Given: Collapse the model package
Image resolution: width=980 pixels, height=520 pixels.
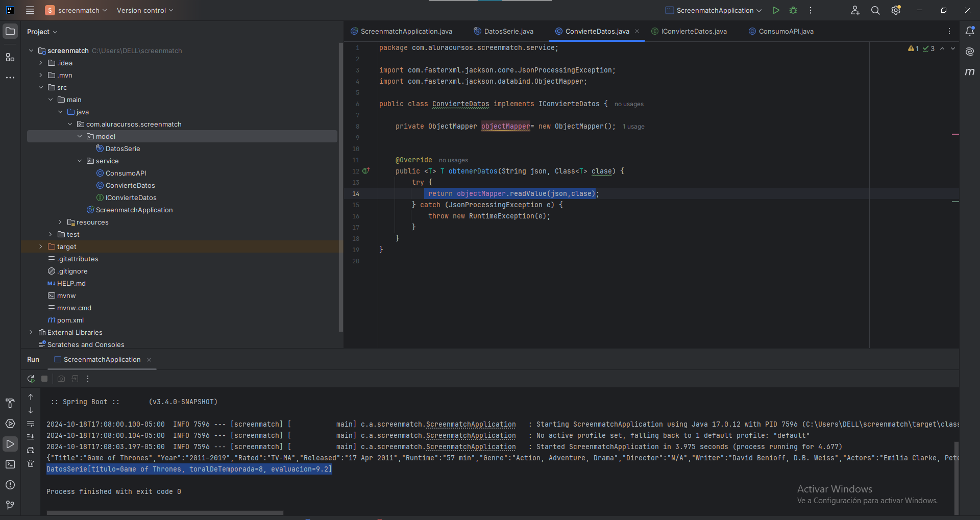Looking at the screenshot, I should click(x=80, y=136).
